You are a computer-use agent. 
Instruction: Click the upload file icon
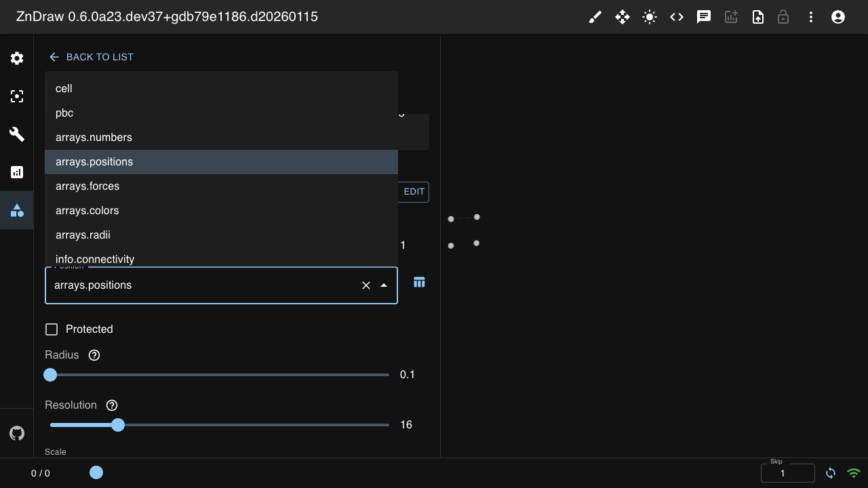tap(758, 17)
